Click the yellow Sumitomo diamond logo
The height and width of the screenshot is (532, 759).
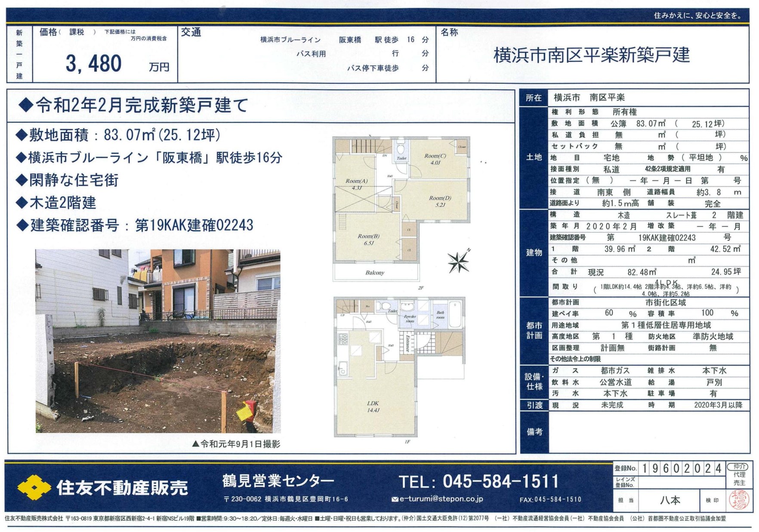coord(34,487)
